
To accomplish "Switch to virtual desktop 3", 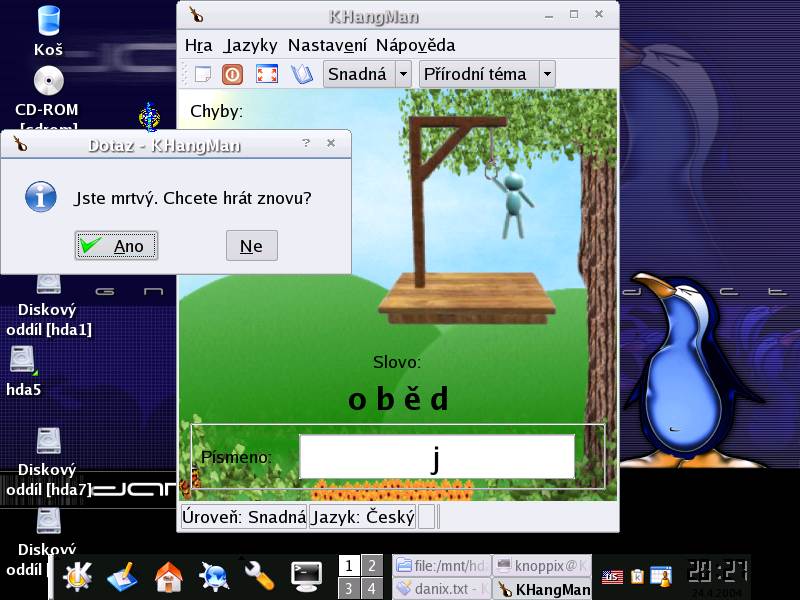I will (349, 589).
